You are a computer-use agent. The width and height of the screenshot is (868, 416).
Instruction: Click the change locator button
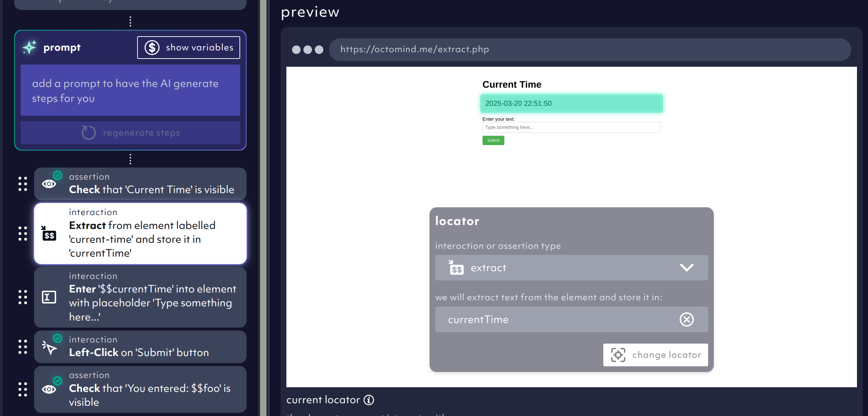click(x=656, y=355)
